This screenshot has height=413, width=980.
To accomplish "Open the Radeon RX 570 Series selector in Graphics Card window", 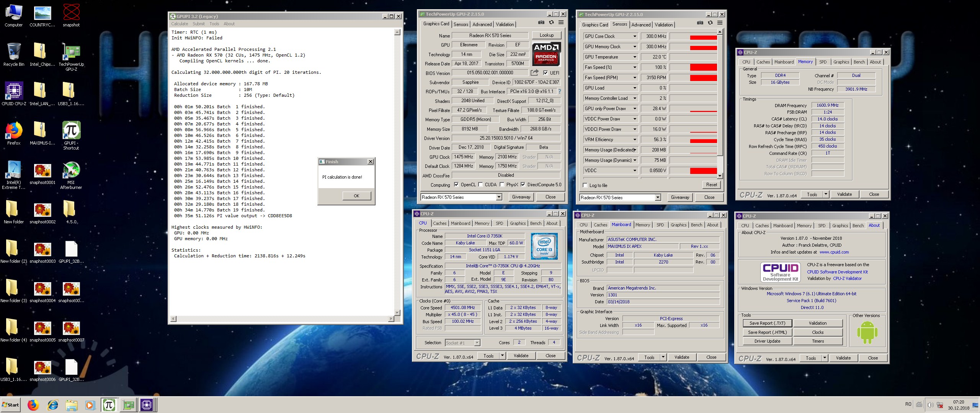I will pos(461,197).
